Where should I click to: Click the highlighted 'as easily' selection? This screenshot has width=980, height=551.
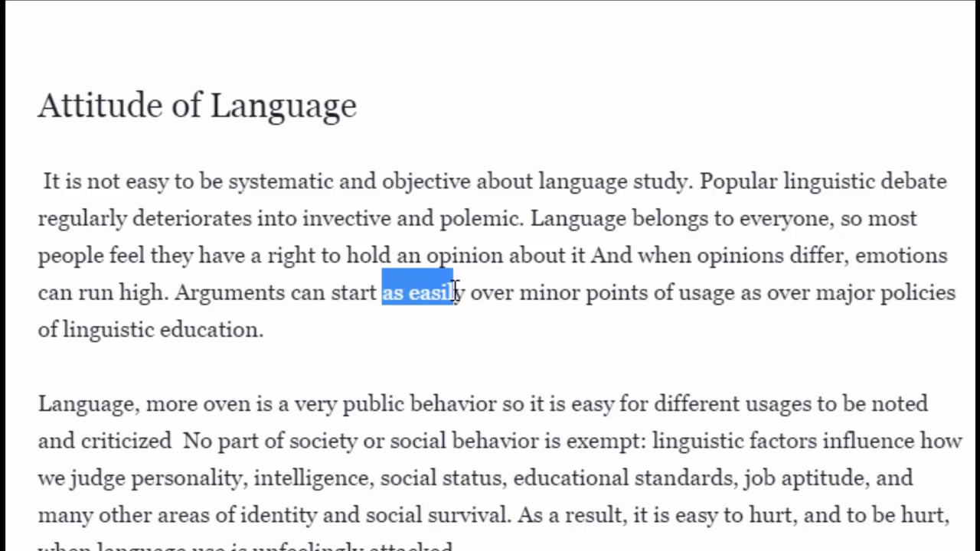(418, 292)
